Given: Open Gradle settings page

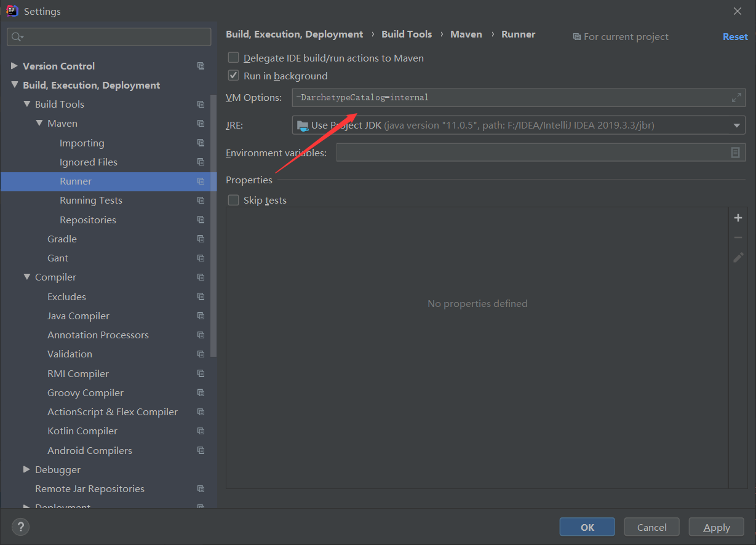Looking at the screenshot, I should tap(62, 239).
